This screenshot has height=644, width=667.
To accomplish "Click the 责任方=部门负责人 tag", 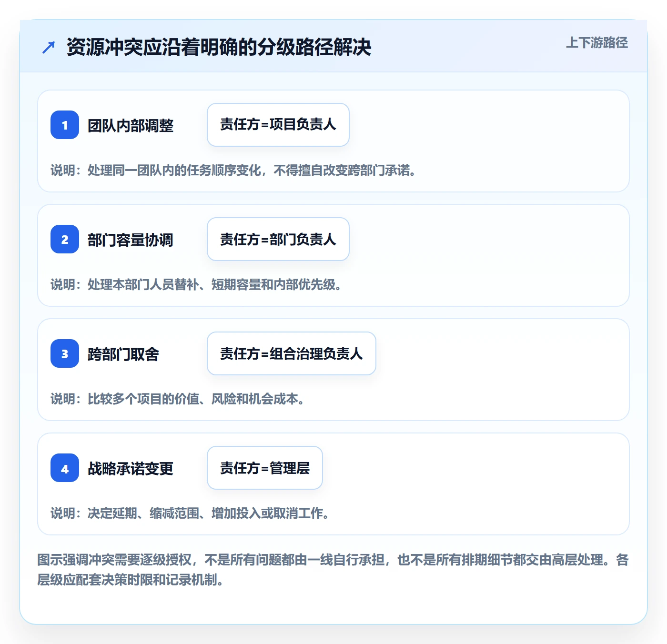I will [278, 239].
